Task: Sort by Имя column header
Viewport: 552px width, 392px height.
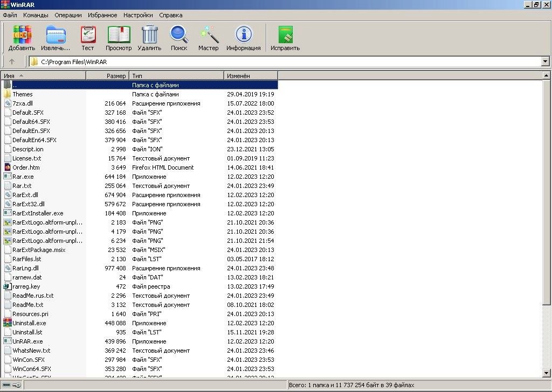Action: [x=44, y=75]
